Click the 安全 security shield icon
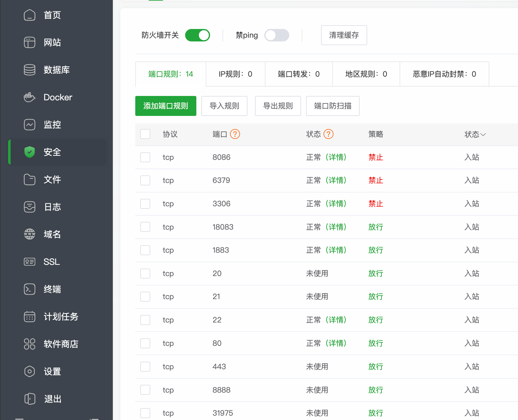The image size is (518, 420). click(30, 152)
